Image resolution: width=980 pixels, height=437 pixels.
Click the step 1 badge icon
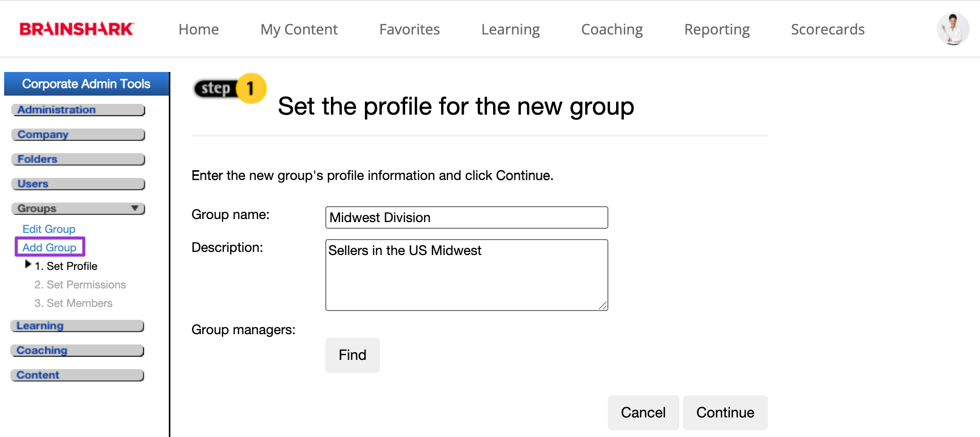(230, 88)
